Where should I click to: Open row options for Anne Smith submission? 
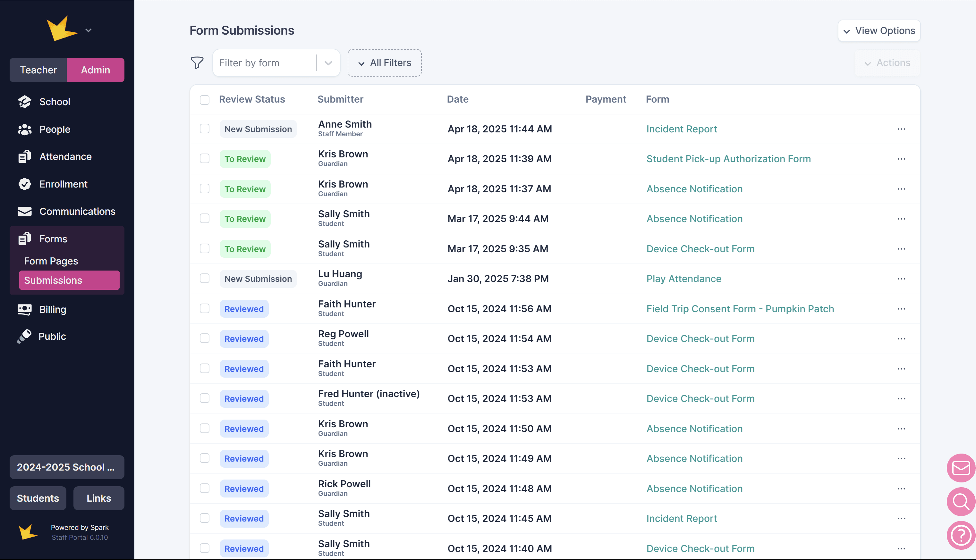(901, 129)
